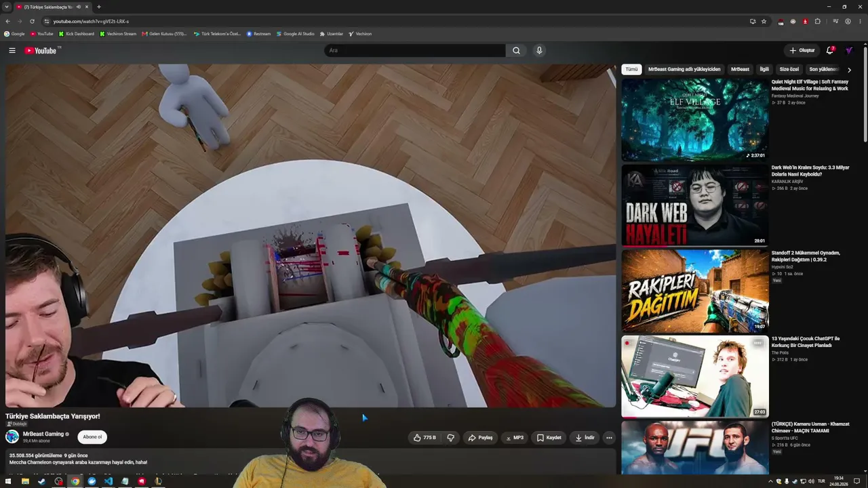
Task: Select the İlgili filter chip
Action: [x=764, y=69]
